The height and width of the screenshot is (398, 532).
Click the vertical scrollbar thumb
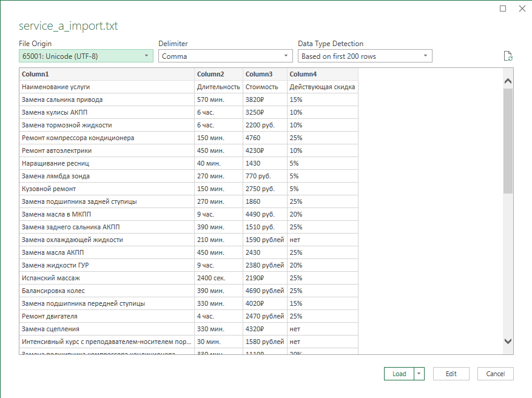[508, 141]
